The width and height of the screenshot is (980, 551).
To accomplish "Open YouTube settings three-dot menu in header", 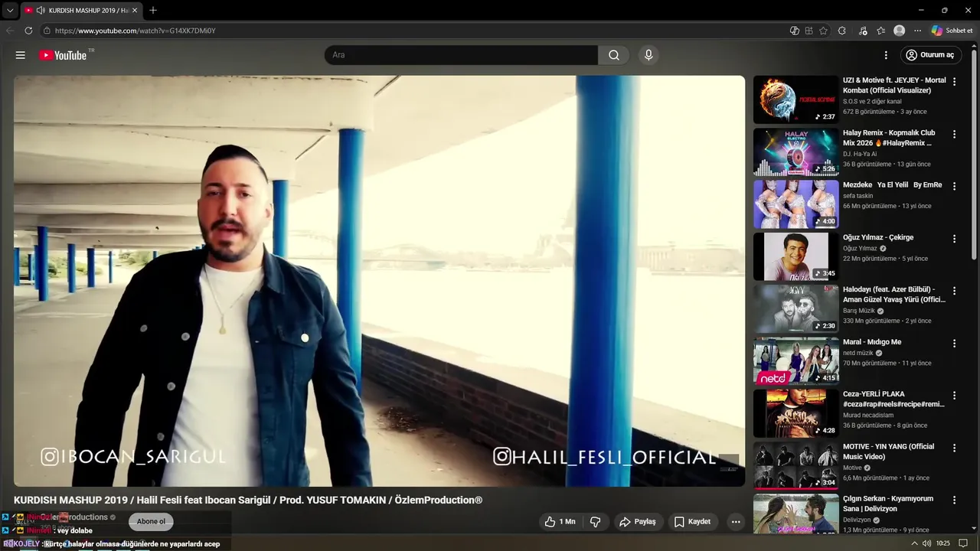I will 886,55.
